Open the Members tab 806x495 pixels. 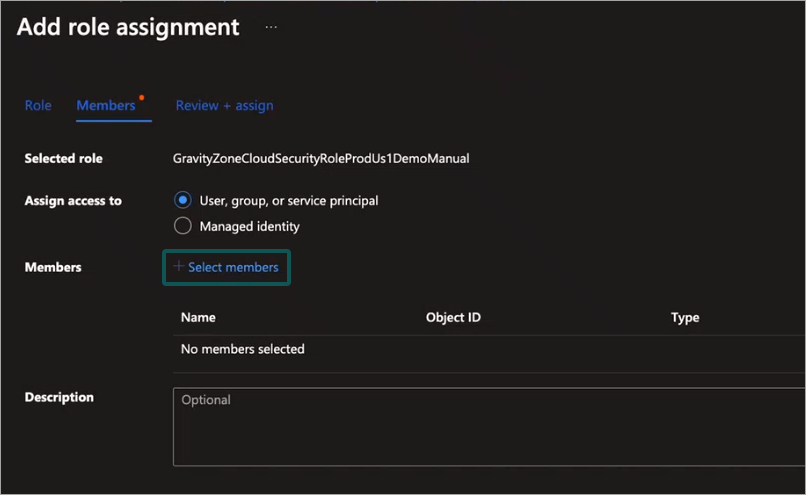point(106,105)
